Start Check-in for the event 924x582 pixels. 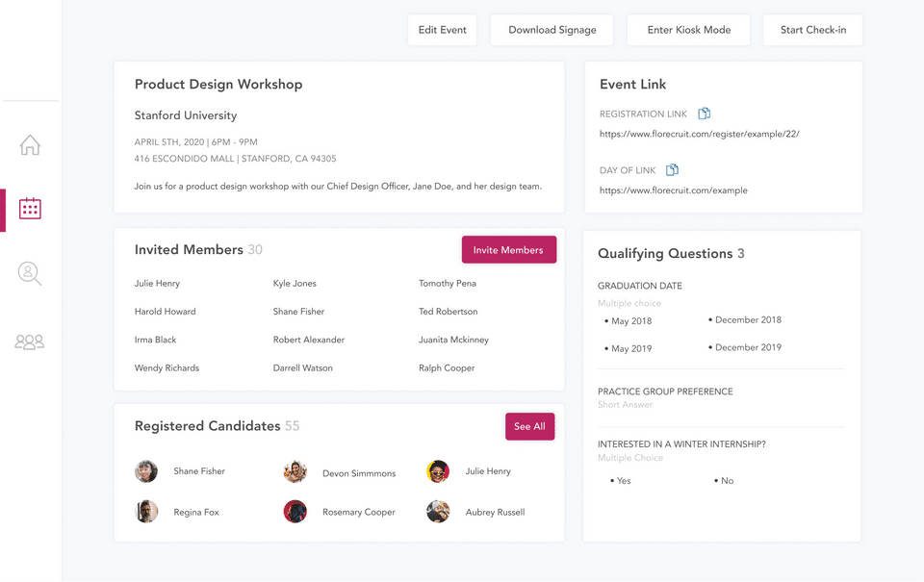pos(812,30)
